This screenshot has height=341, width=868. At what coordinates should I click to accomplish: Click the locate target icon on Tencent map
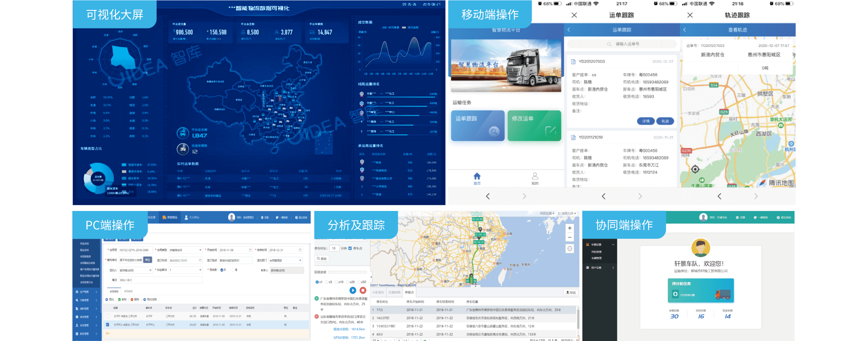pyautogui.click(x=695, y=169)
